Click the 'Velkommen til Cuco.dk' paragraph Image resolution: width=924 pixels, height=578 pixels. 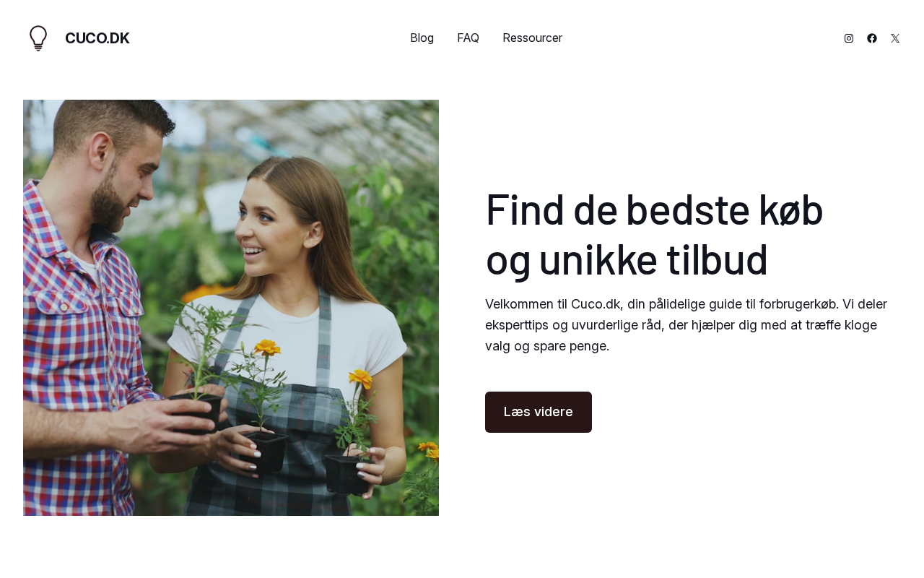[686, 324]
